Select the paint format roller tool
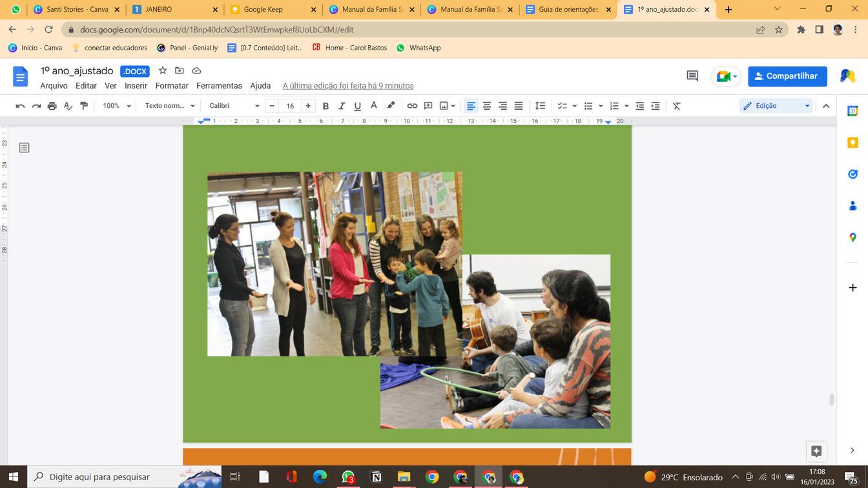868x488 pixels. 84,106
